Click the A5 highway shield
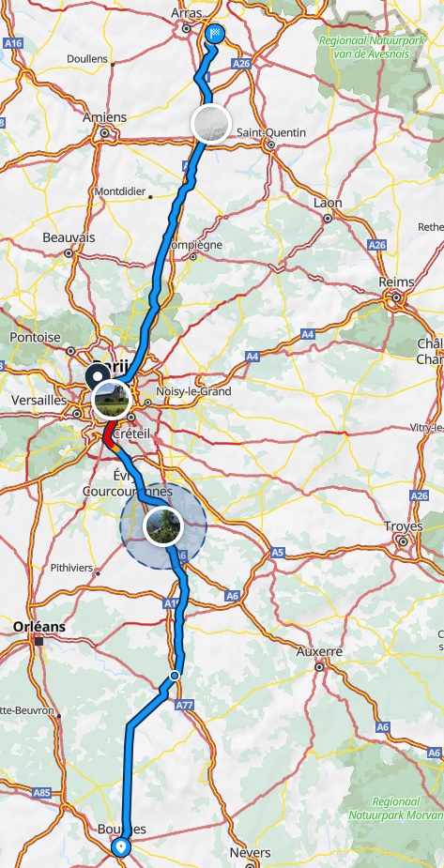The width and height of the screenshot is (444, 868). 278,552
